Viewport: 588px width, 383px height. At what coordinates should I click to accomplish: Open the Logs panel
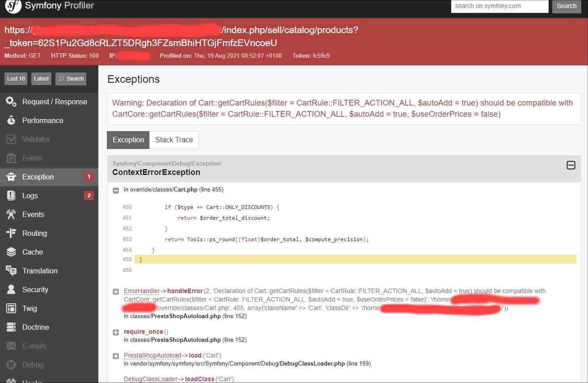click(49, 196)
